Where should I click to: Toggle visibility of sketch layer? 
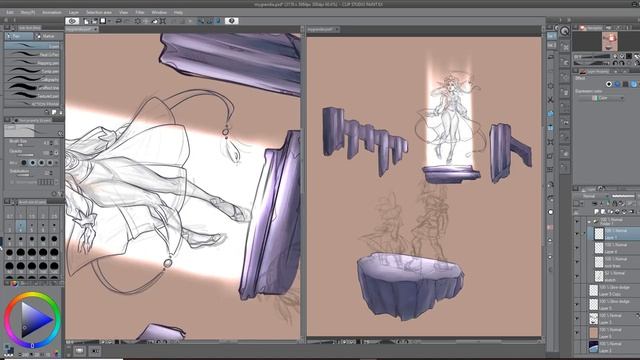pyautogui.click(x=577, y=276)
